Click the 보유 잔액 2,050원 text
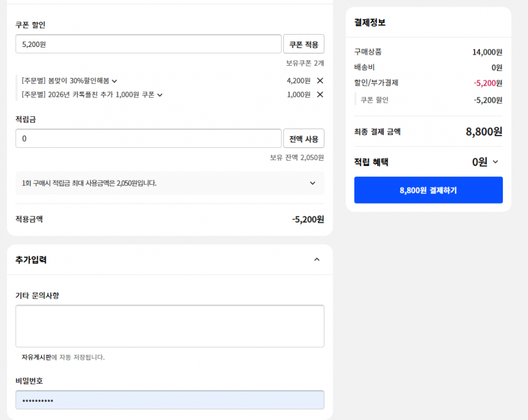 297,158
